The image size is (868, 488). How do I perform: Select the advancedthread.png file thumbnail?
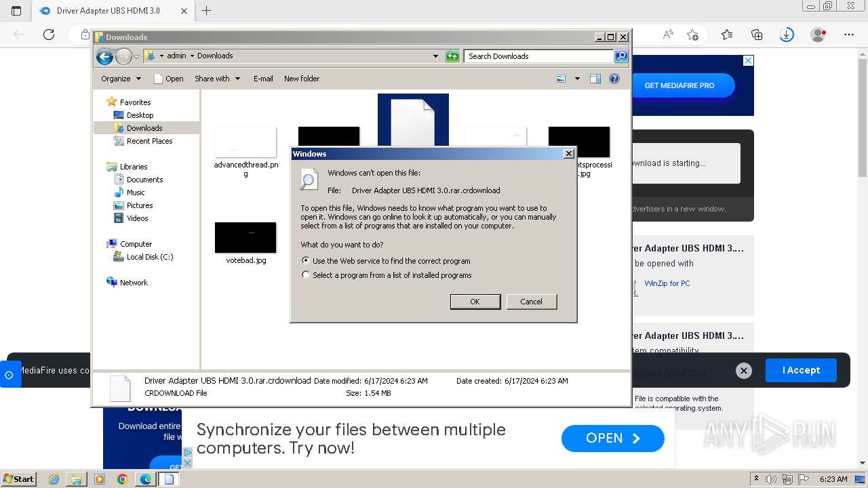point(245,142)
